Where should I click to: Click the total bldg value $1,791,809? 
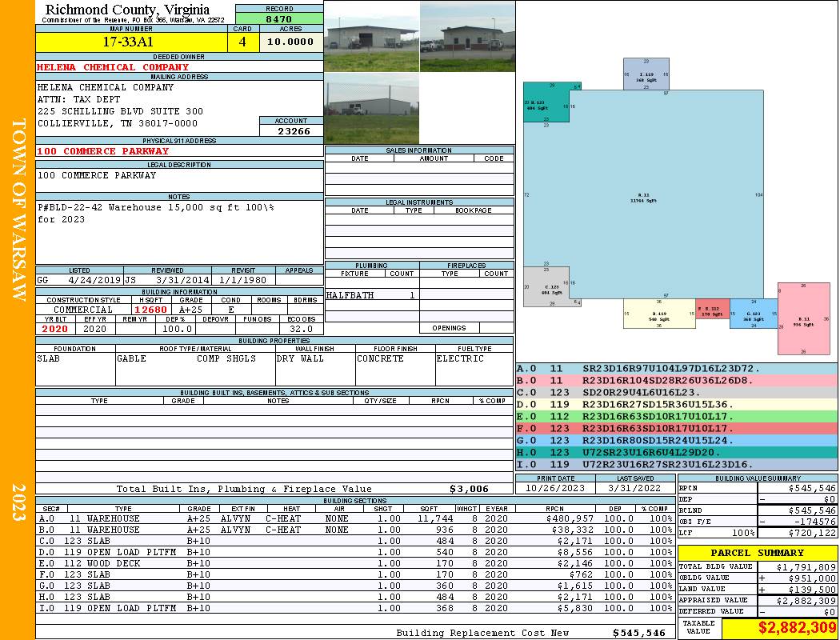806,566
